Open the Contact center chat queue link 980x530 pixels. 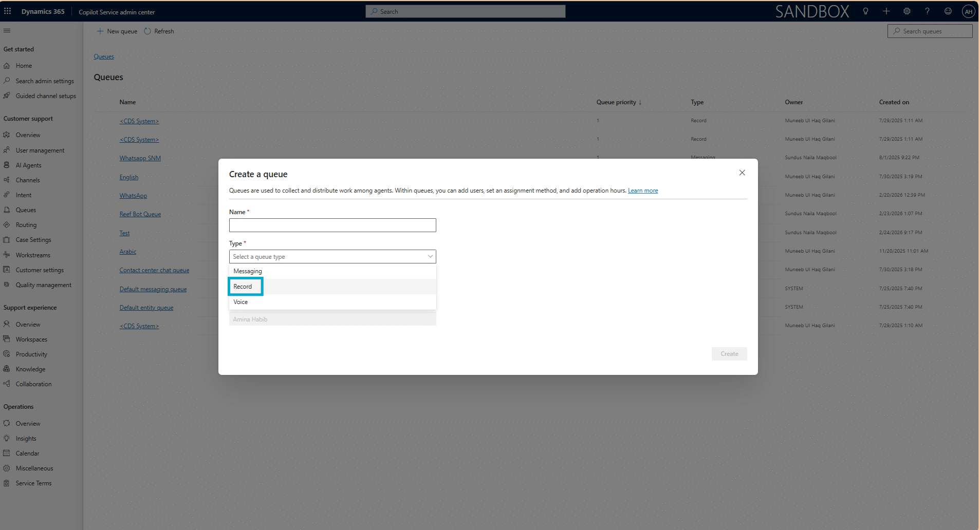click(x=154, y=270)
